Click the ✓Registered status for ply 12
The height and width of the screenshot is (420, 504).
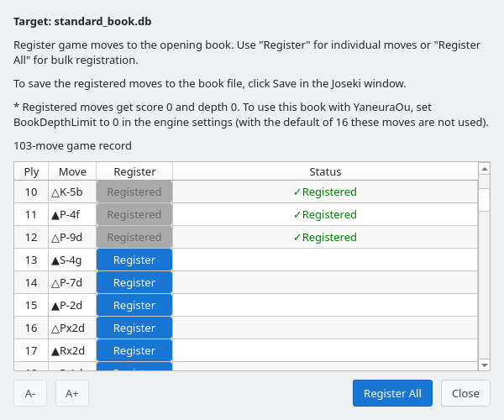(325, 237)
